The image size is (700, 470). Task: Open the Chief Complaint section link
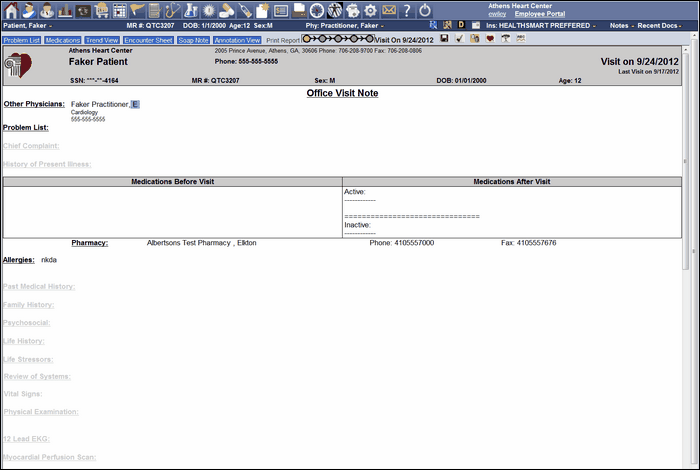[31, 146]
